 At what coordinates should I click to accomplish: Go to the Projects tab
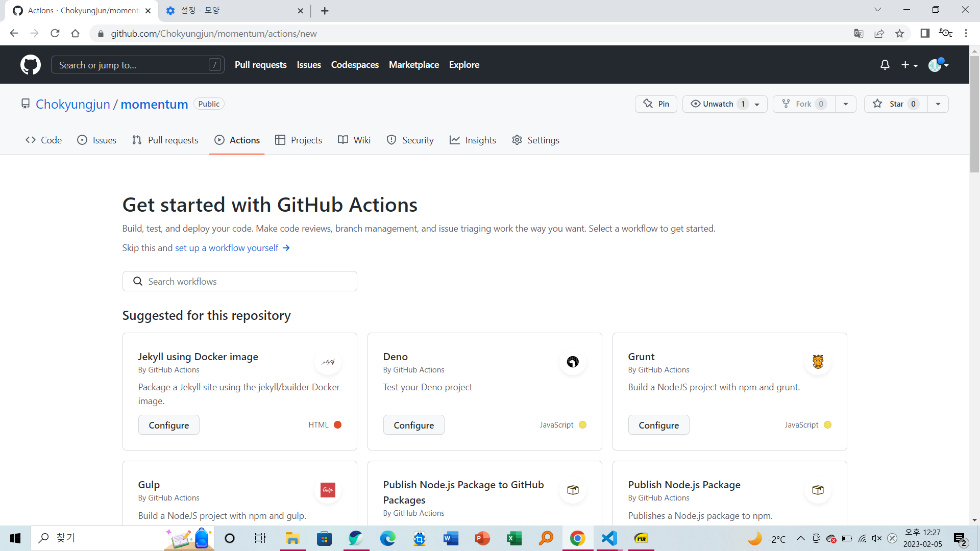pos(299,140)
